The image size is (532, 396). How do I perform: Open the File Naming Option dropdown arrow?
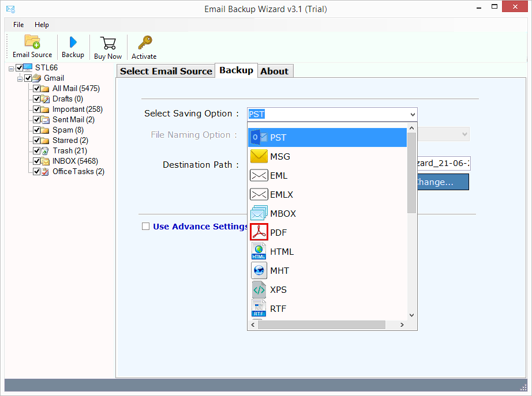point(464,134)
